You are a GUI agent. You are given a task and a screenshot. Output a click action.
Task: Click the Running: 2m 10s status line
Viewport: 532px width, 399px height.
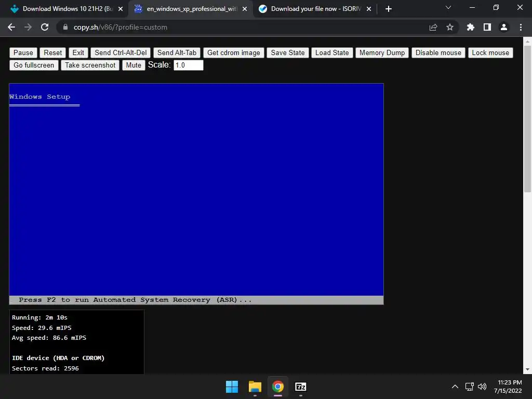[x=39, y=317]
